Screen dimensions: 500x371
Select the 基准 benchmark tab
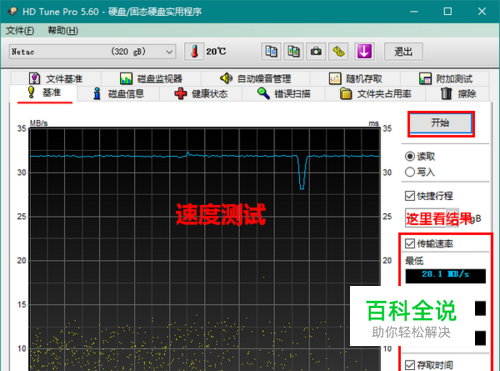(x=44, y=92)
